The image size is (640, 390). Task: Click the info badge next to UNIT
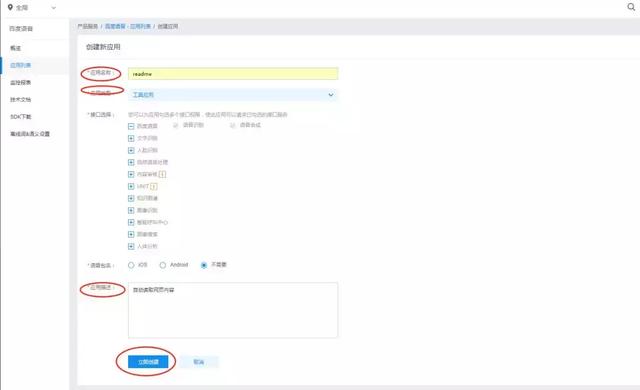[x=153, y=186]
